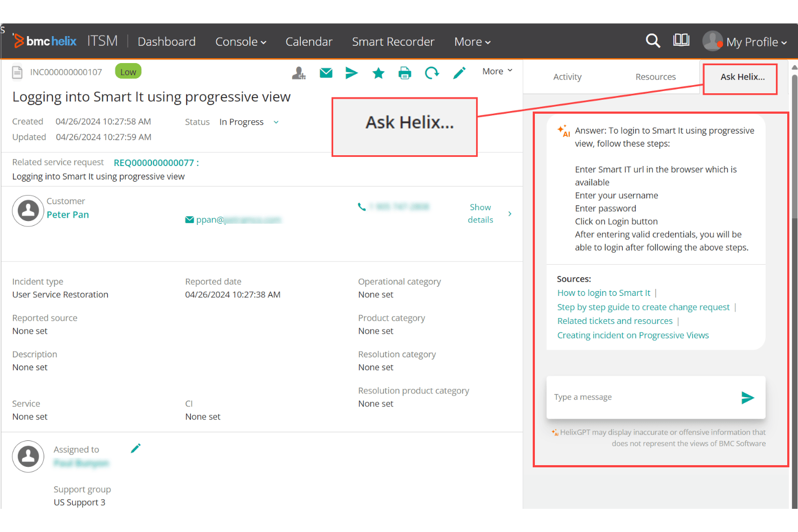Open the Console dropdown menu
The height and width of the screenshot is (532, 798).
click(241, 42)
